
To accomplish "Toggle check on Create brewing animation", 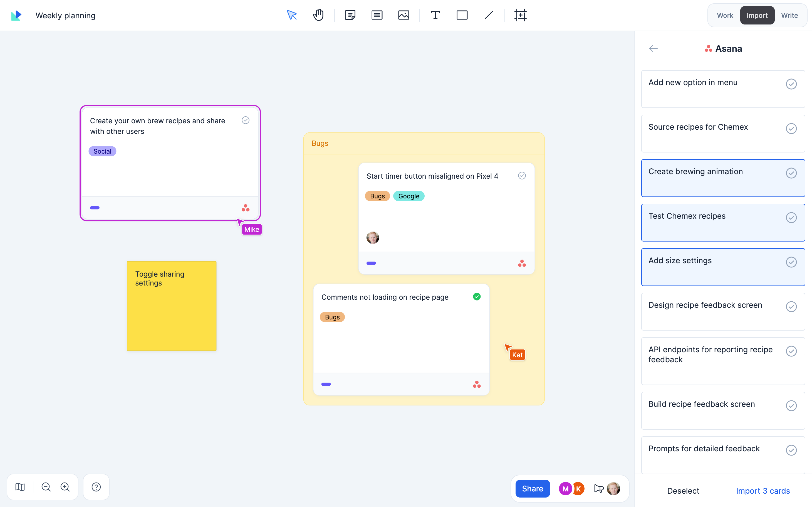I will coord(791,173).
